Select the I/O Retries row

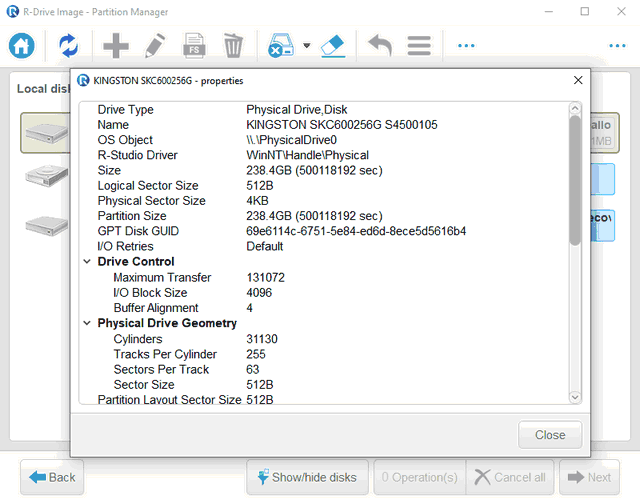(x=324, y=246)
